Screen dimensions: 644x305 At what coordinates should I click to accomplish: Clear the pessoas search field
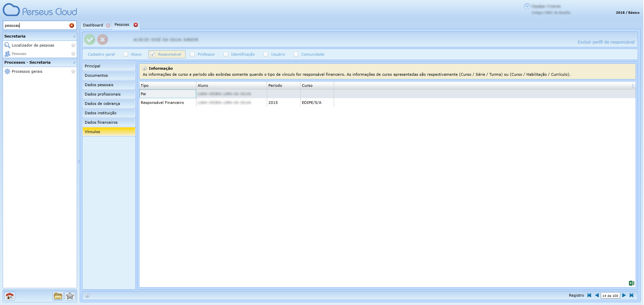pos(72,25)
